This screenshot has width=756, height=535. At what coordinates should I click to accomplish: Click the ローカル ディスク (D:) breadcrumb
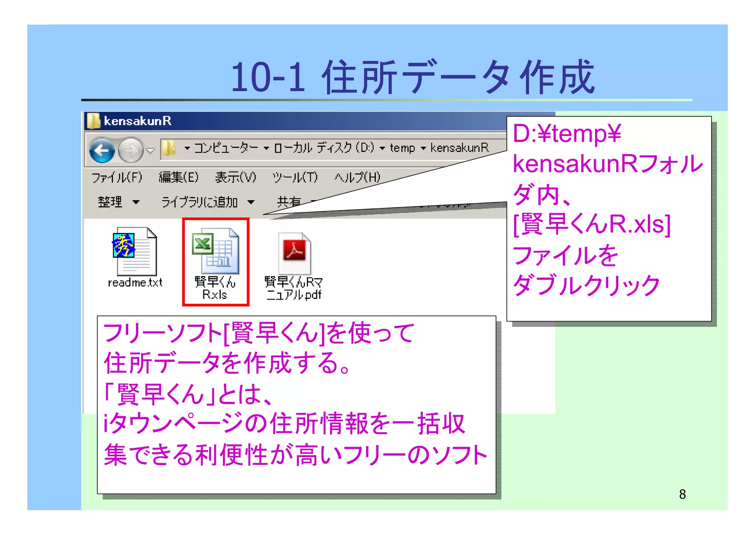[324, 148]
